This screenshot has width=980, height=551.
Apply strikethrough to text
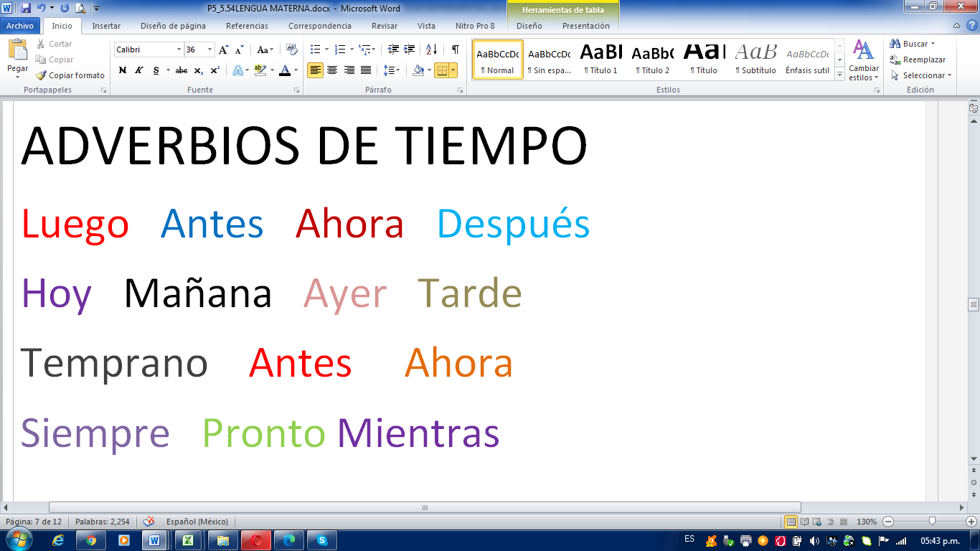[x=181, y=70]
